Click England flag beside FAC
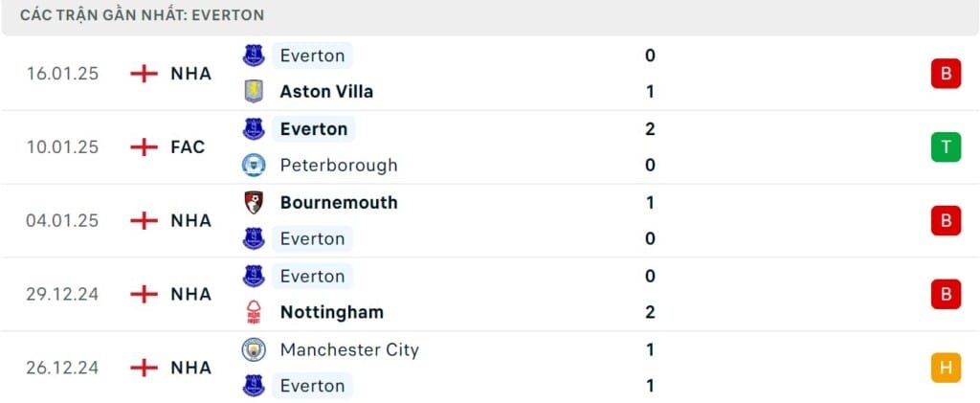 tap(144, 147)
